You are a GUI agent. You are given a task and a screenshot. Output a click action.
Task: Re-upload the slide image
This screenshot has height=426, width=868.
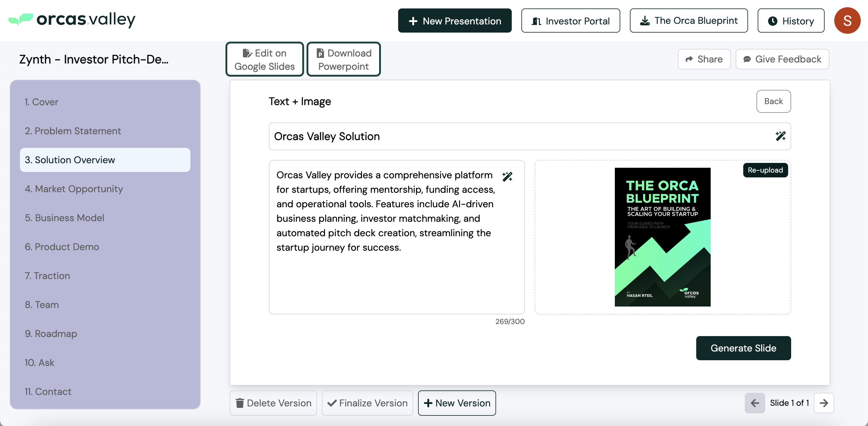[765, 170]
